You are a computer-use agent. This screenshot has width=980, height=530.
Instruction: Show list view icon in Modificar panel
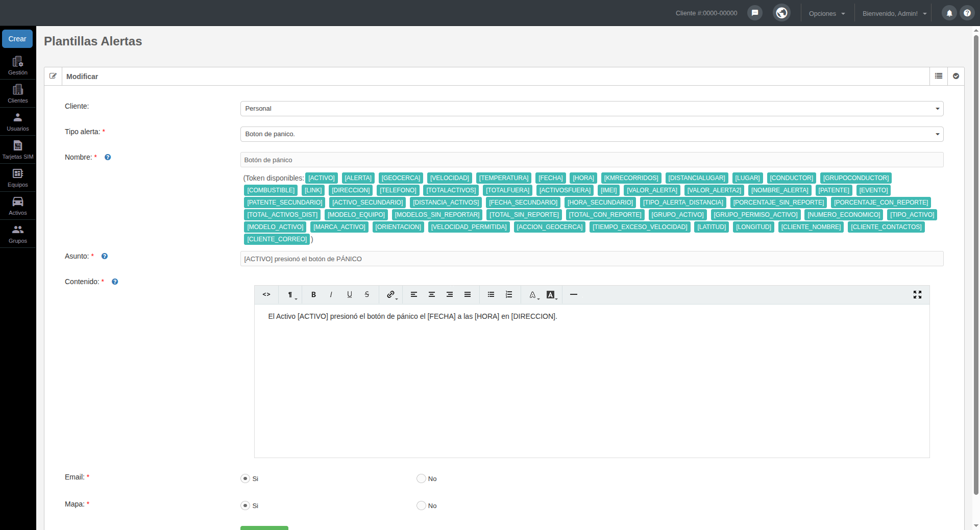[x=939, y=76]
